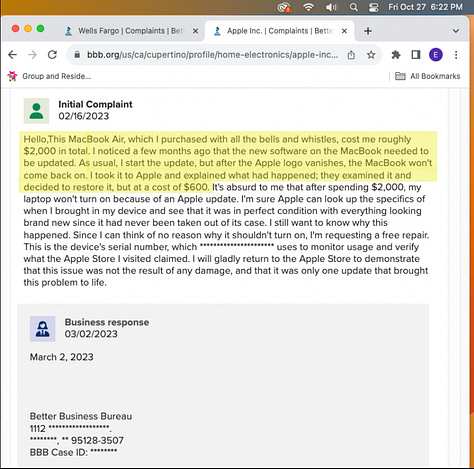The width and height of the screenshot is (474, 469).
Task: Click 'I'm requesting a free repair' text
Action: (369, 235)
